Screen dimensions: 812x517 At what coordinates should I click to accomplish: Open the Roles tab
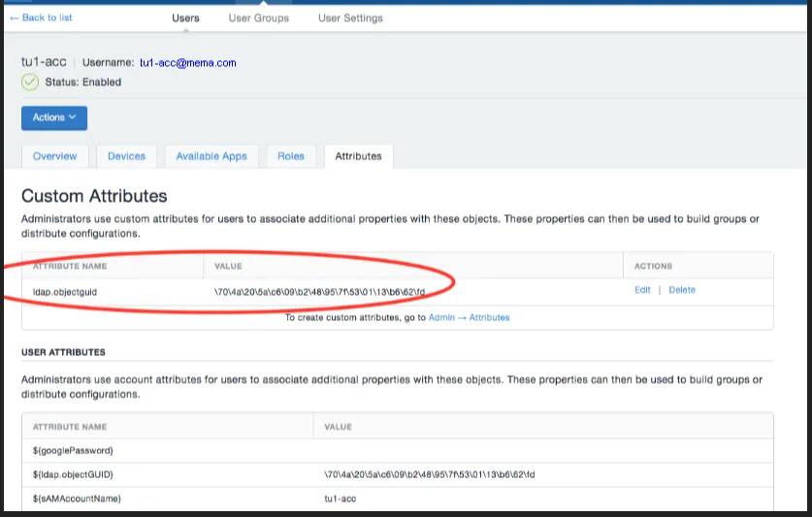click(x=291, y=156)
